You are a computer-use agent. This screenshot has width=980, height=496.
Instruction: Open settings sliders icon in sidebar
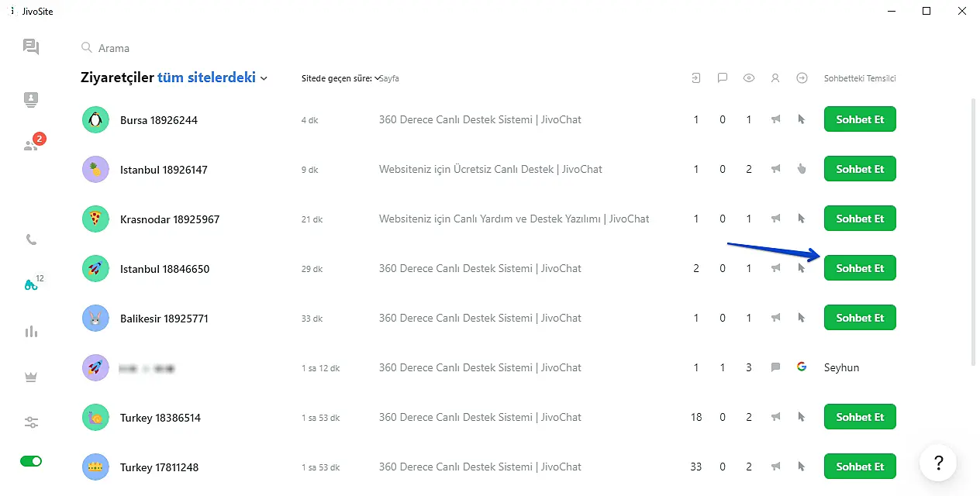tap(31, 422)
